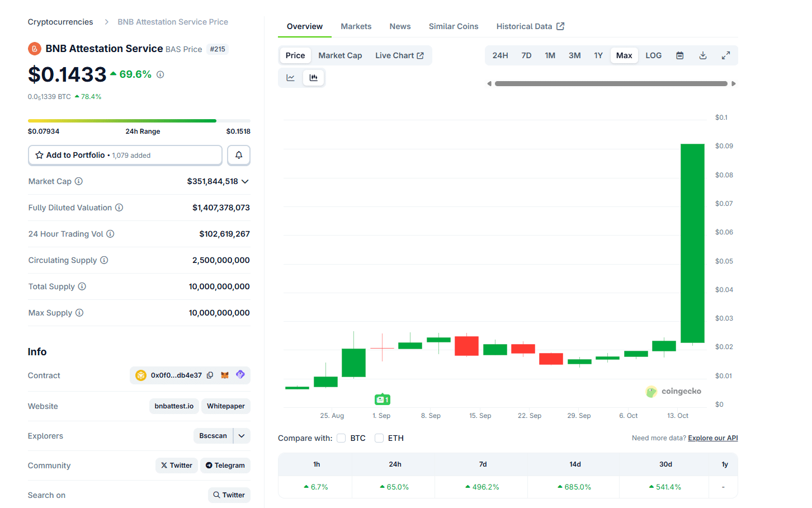Toggle logarithmic scale with LOG

click(x=653, y=55)
